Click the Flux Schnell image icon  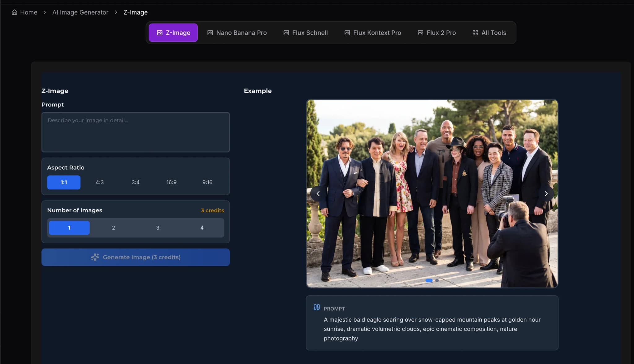(x=286, y=33)
